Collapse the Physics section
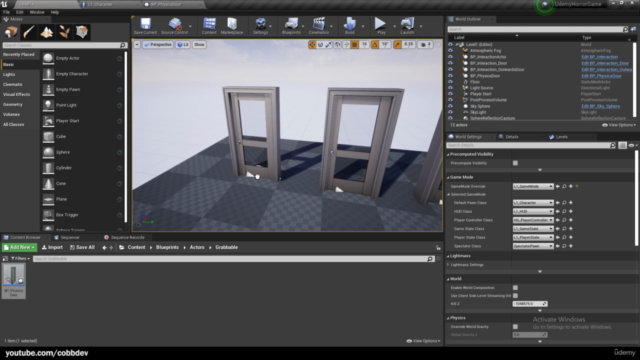Viewport: 640px width, 360px height. pos(448,318)
